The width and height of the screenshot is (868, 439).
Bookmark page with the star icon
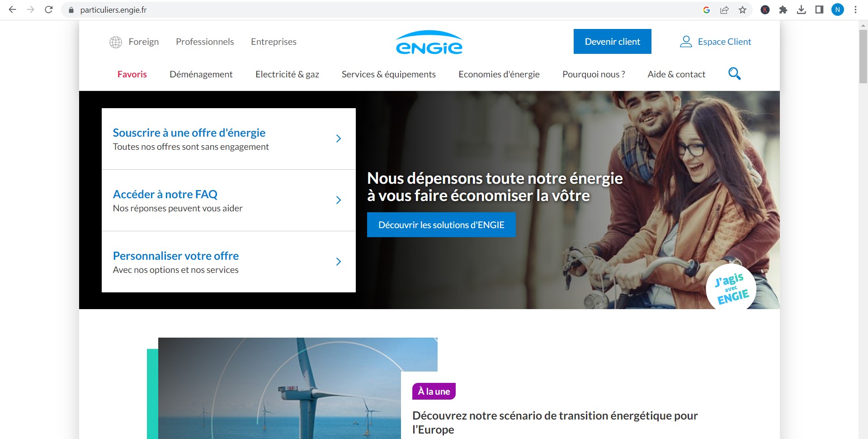742,10
